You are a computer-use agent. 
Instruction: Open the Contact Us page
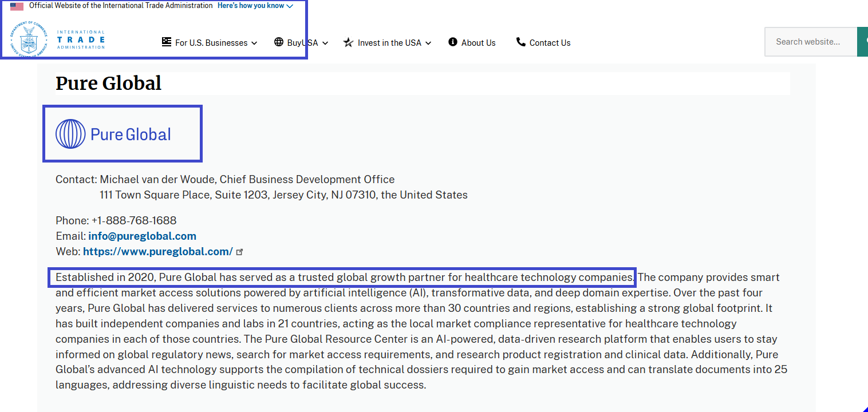543,42
